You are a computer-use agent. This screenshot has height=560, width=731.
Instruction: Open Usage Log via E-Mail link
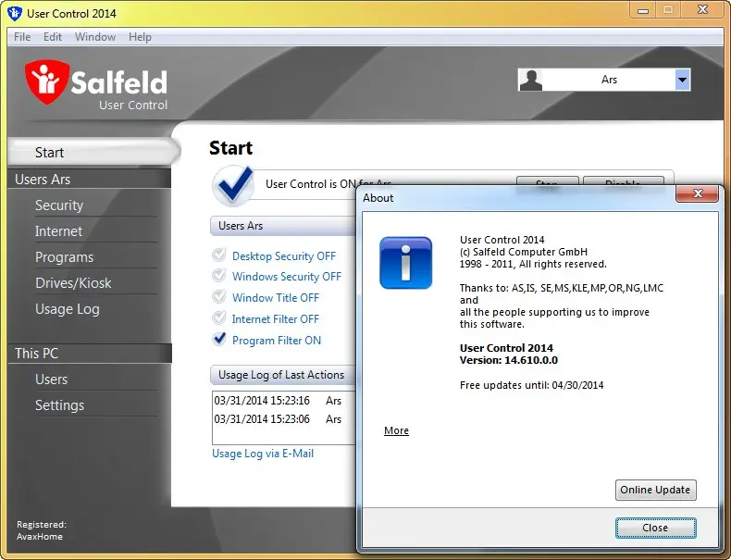coord(263,454)
